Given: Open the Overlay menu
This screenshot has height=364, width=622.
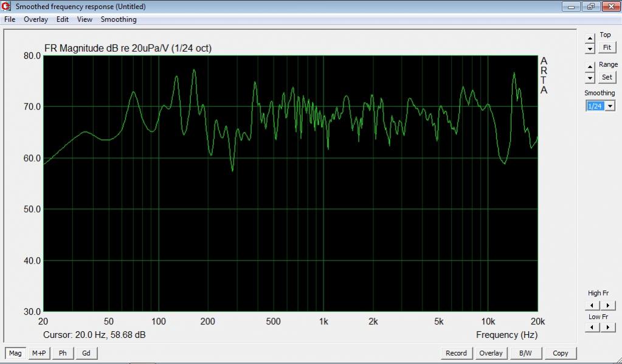Looking at the screenshot, I should (x=36, y=19).
